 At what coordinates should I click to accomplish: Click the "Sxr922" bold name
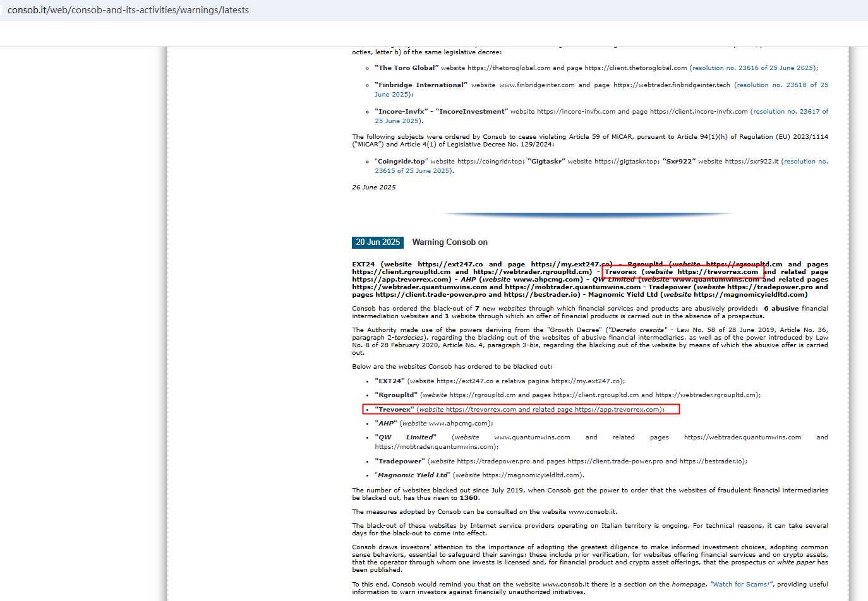click(679, 162)
